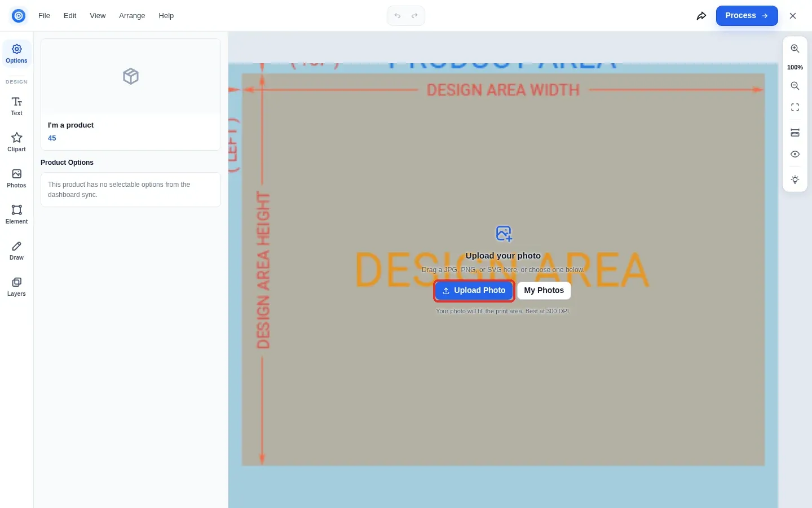Toggle the preview eye icon
Screen dimensions: 812x508
tap(795, 154)
